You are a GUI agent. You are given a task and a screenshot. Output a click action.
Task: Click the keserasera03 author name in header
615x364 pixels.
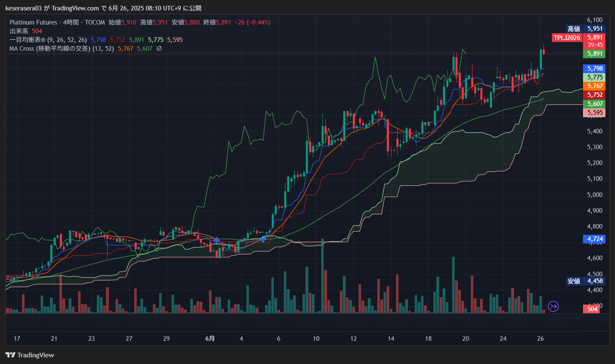tap(25, 8)
